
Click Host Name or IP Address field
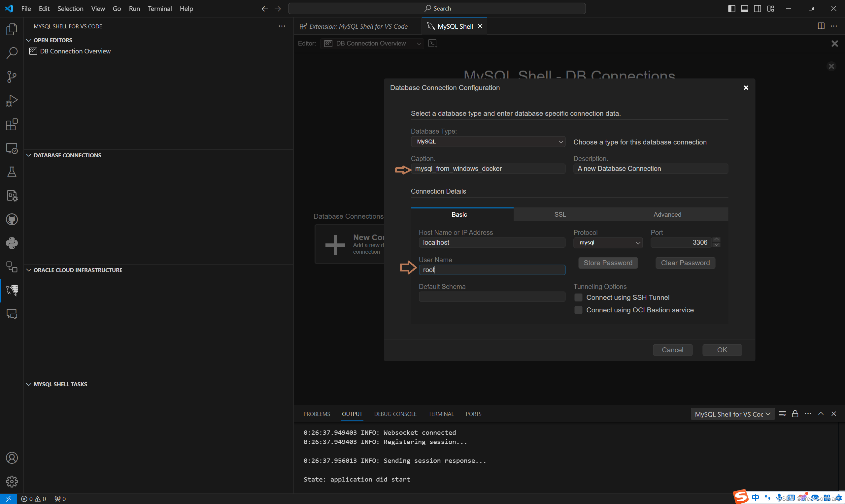[491, 242]
